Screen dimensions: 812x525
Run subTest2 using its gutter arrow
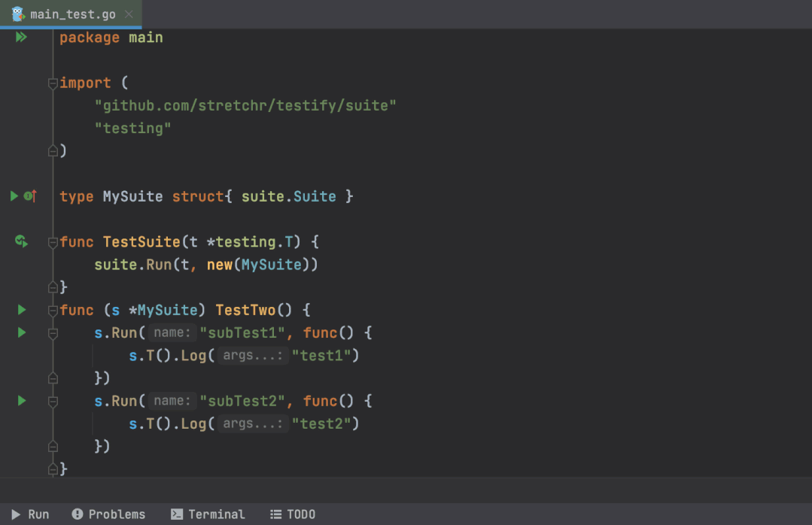(22, 401)
